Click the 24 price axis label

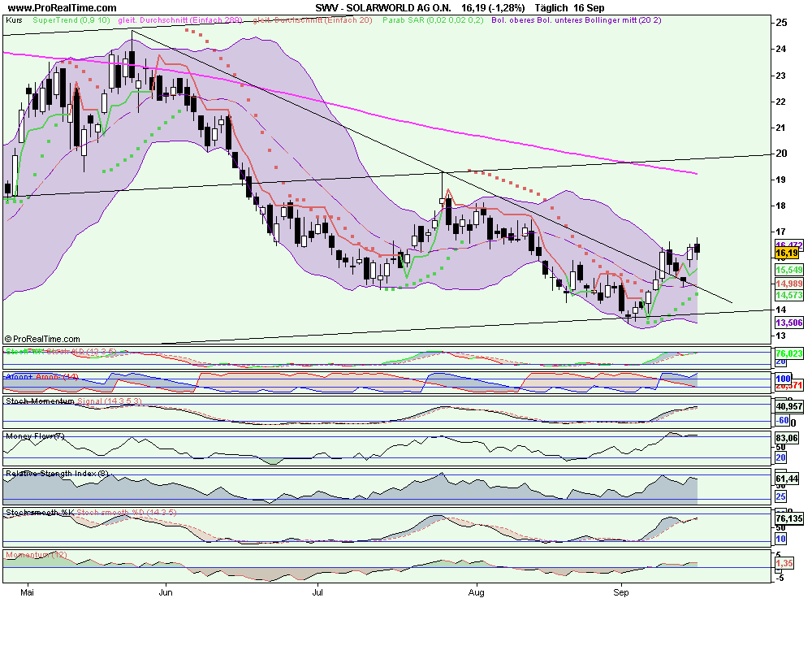pyautogui.click(x=781, y=50)
